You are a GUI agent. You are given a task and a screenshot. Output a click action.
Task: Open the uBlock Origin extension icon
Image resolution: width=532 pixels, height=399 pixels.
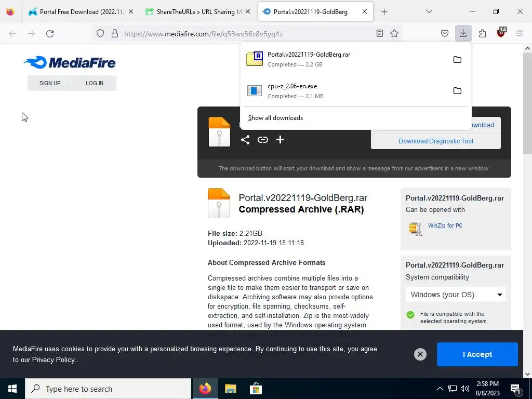[x=501, y=33]
